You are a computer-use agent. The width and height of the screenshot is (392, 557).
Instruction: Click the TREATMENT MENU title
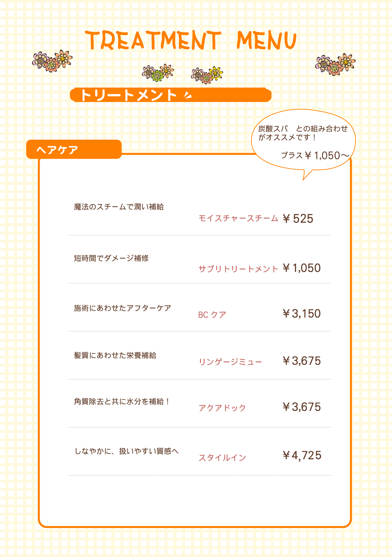coord(191,41)
